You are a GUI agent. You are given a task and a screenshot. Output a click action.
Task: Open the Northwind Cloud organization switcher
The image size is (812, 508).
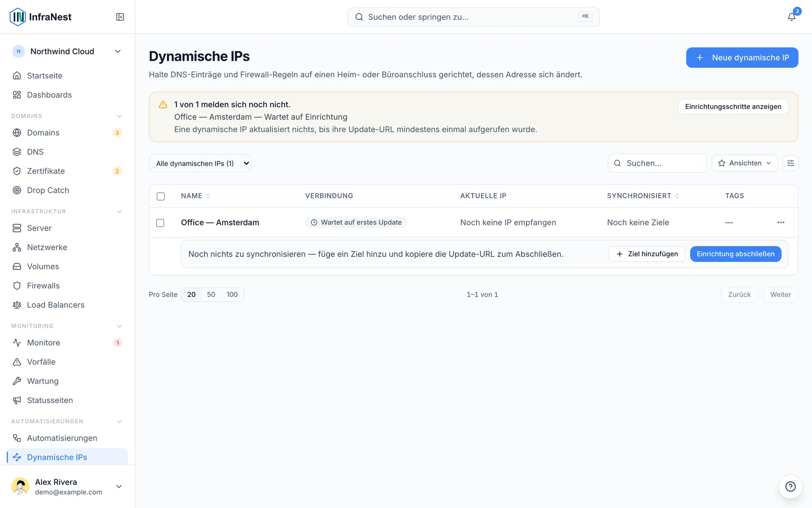[x=67, y=52]
